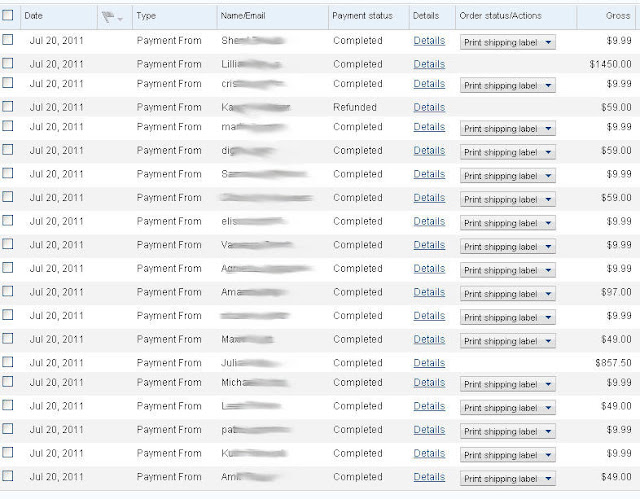Click the Payment status column header

pyautogui.click(x=362, y=16)
